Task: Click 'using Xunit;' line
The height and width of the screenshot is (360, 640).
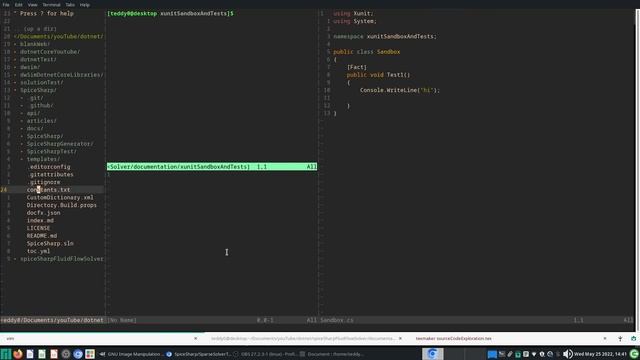Action: (353, 13)
